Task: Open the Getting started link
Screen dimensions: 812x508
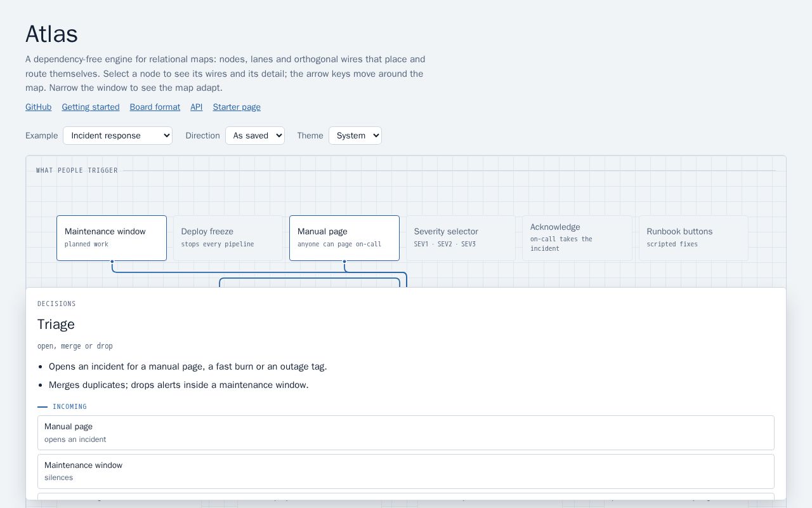Action: pyautogui.click(x=91, y=107)
